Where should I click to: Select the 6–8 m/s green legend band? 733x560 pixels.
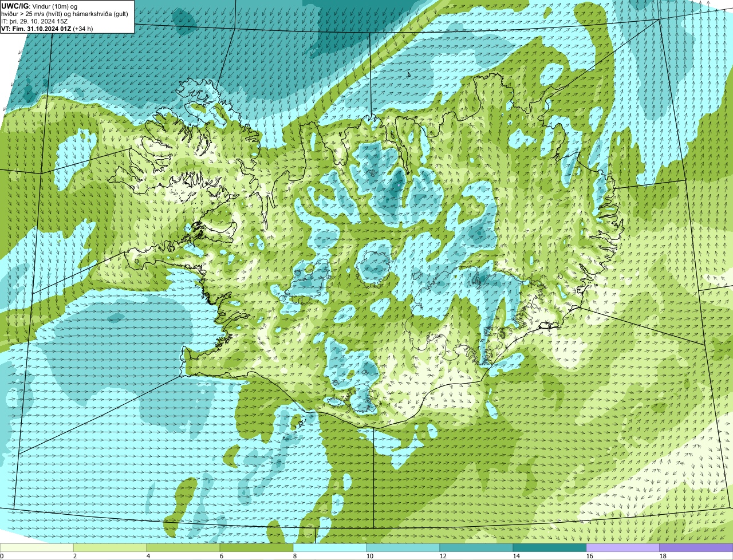pyautogui.click(x=257, y=547)
